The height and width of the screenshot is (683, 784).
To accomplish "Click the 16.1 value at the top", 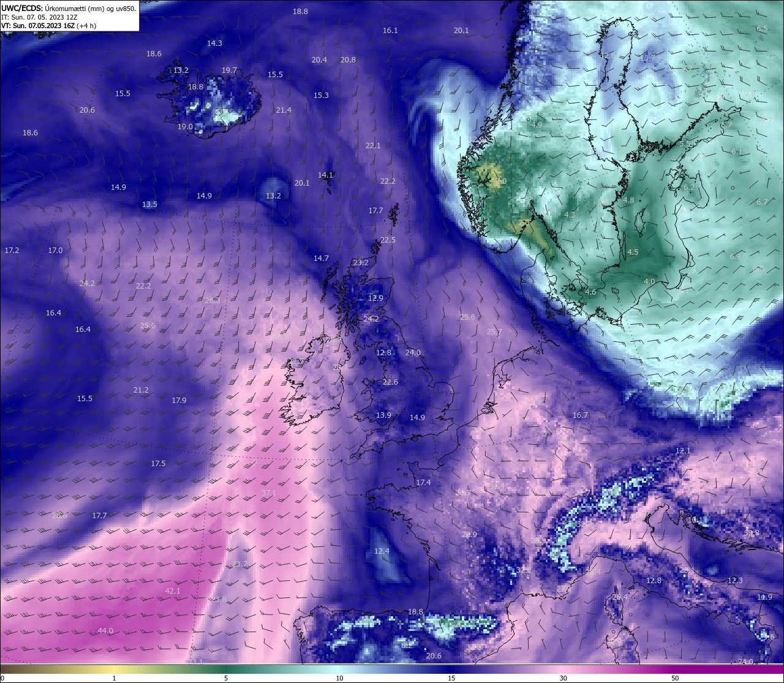I will [x=390, y=30].
